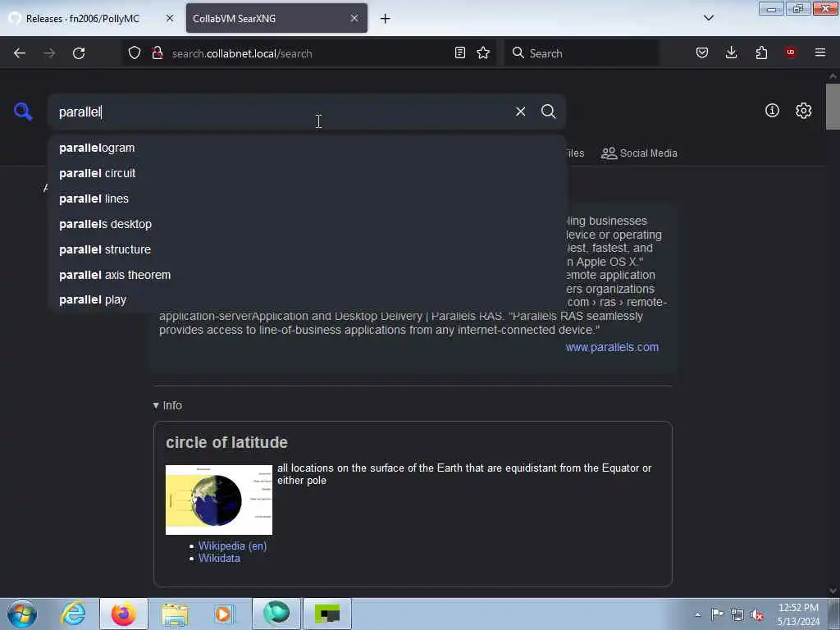840x630 pixels.
Task: Open the Wikidata link
Action: tap(219, 558)
